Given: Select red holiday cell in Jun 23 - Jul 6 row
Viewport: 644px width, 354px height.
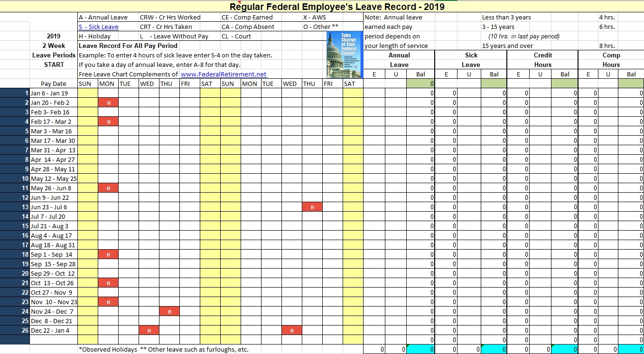Looking at the screenshot, I should point(312,207).
